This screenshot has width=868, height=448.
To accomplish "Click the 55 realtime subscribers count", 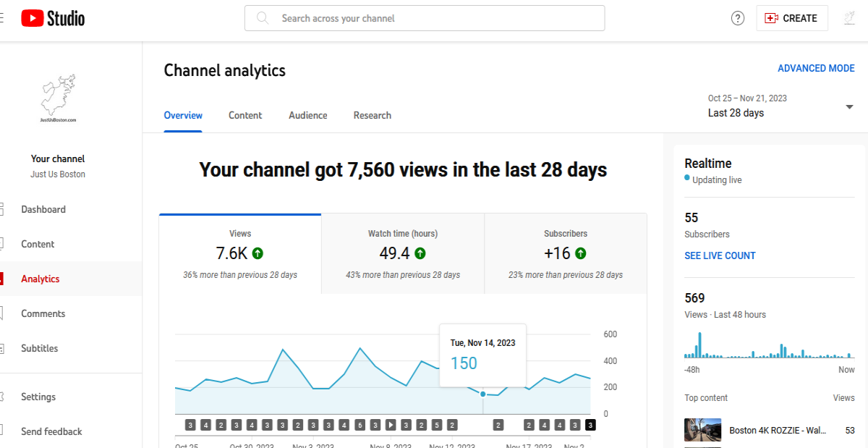I will [692, 218].
